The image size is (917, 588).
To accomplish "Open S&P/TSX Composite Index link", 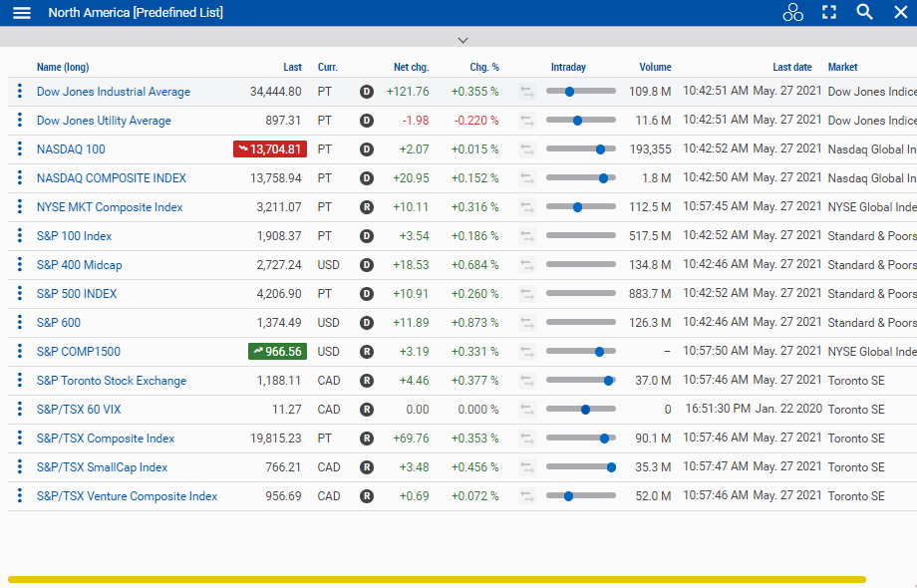I will tap(106, 439).
